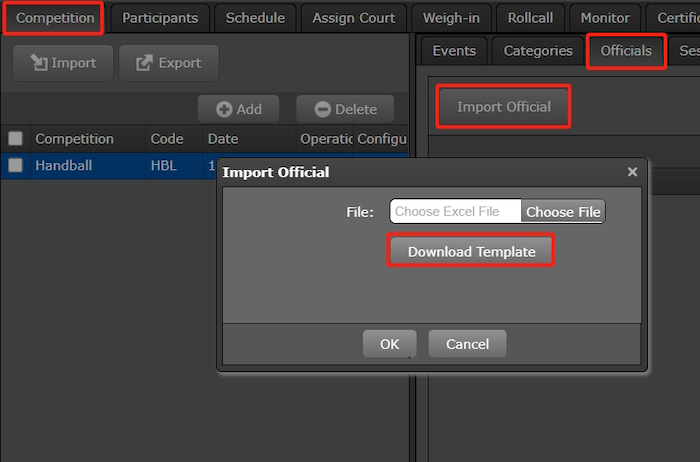The height and width of the screenshot is (462, 700).
Task: Select the Rollcall tab
Action: [533, 18]
